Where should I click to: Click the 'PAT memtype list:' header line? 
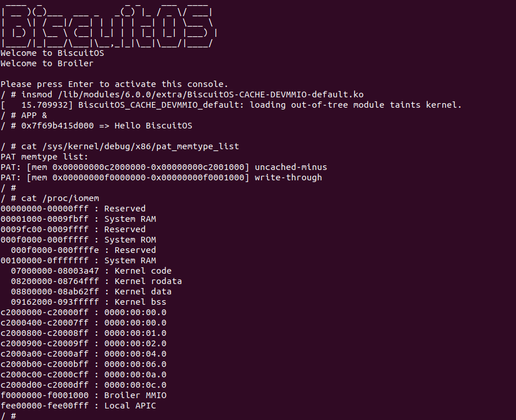tap(45, 157)
